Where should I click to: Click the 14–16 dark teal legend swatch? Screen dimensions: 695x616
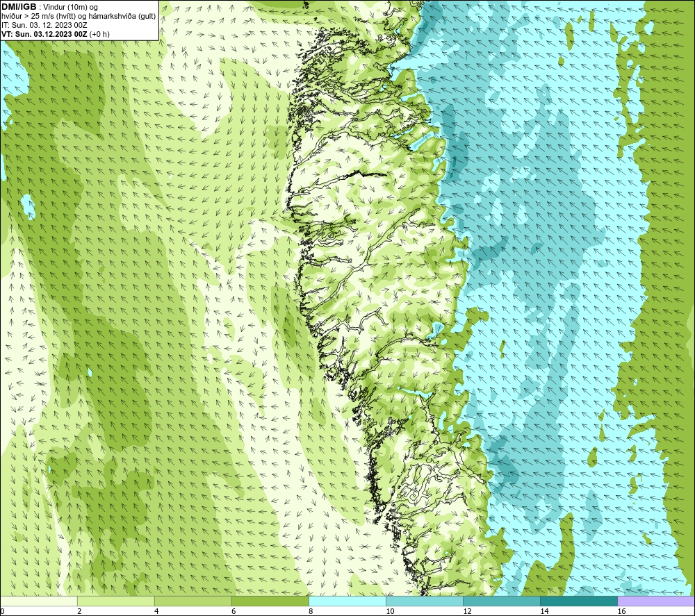[578, 601]
